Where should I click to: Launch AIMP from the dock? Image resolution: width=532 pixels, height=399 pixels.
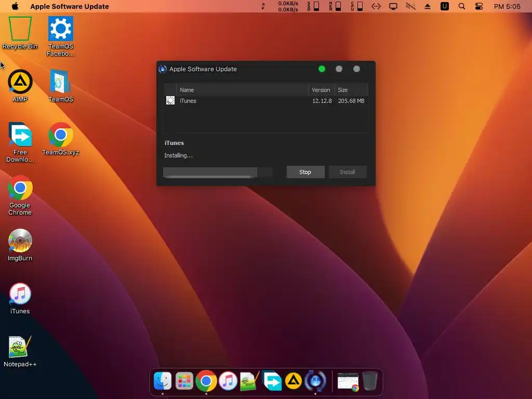(294, 381)
